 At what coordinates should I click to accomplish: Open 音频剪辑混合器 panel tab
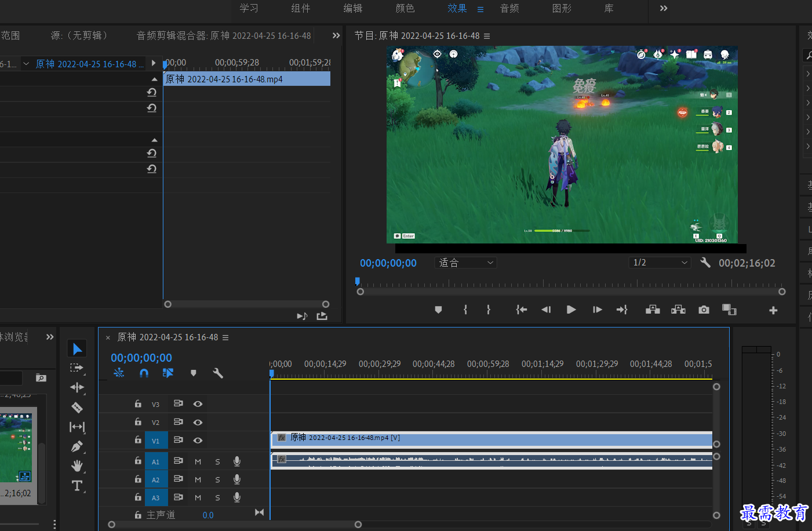click(x=224, y=35)
